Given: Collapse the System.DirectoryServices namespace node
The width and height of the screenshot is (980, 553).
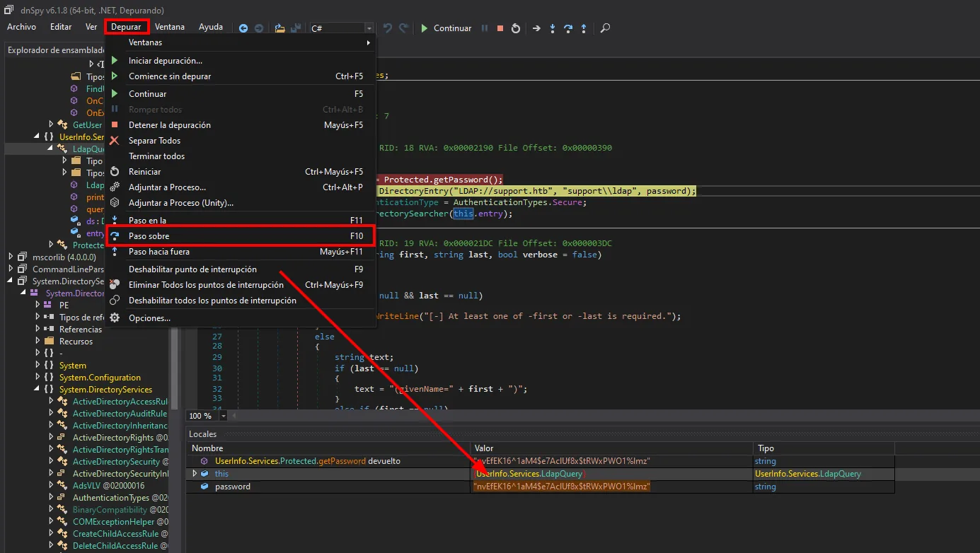Looking at the screenshot, I should pyautogui.click(x=38, y=389).
